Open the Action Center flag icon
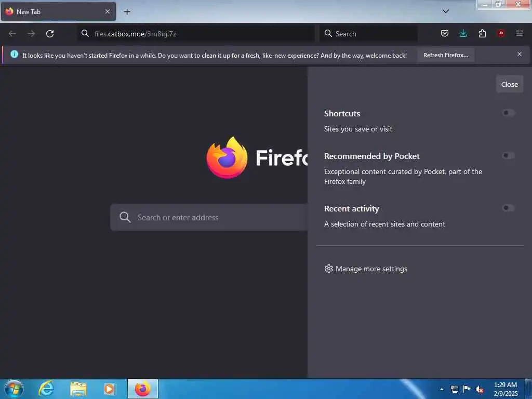Screen dimensions: 532x399 467,389
